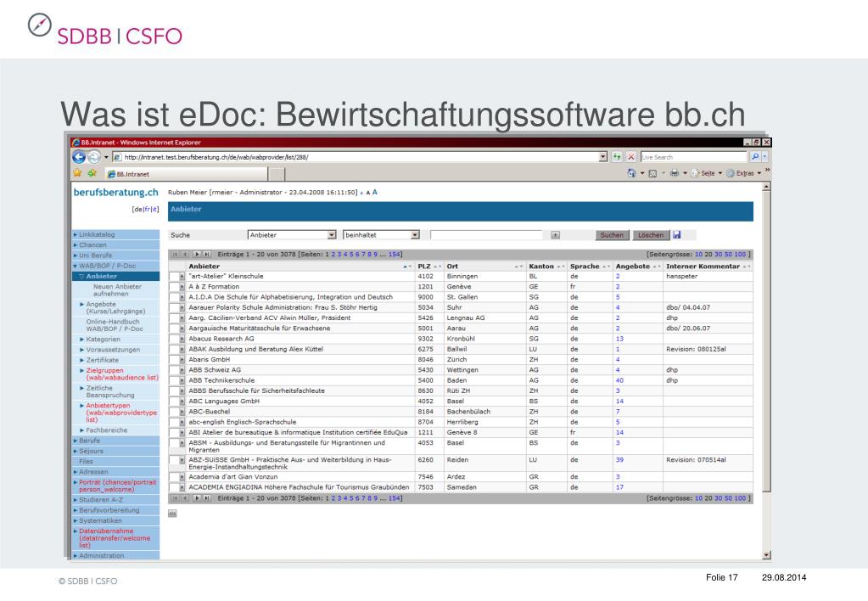
Task: Open Angebote count 40 for ABB Technikerschule
Action: pos(619,380)
